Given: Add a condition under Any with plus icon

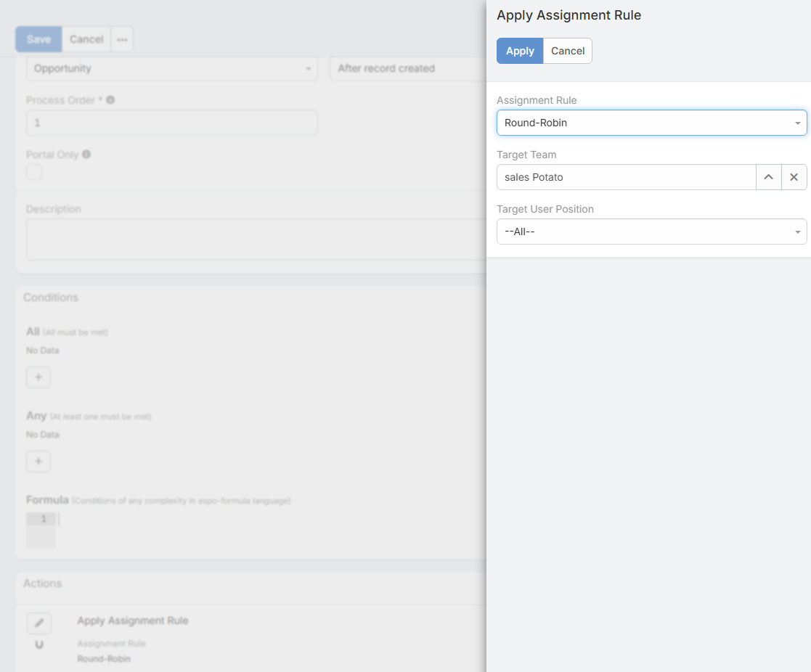Looking at the screenshot, I should (38, 462).
